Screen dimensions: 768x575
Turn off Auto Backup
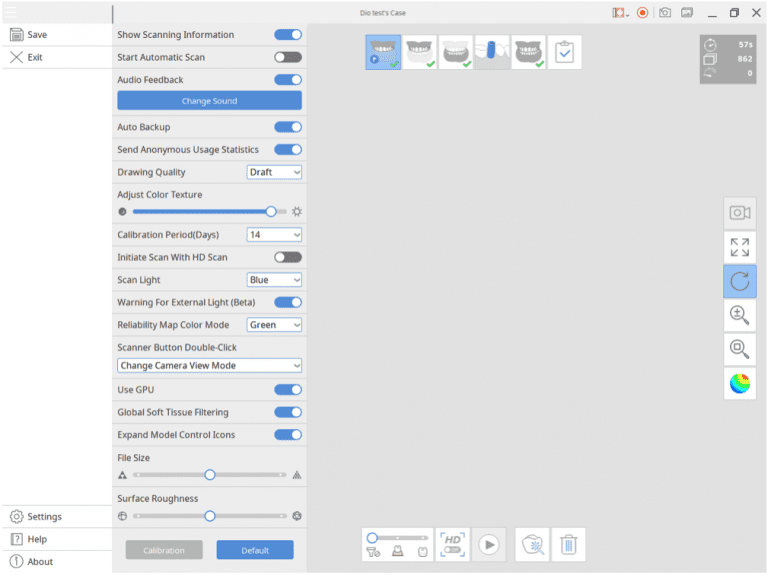pos(288,127)
